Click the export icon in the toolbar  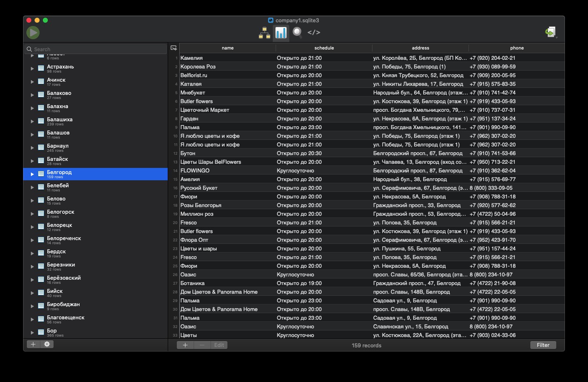[x=551, y=32]
